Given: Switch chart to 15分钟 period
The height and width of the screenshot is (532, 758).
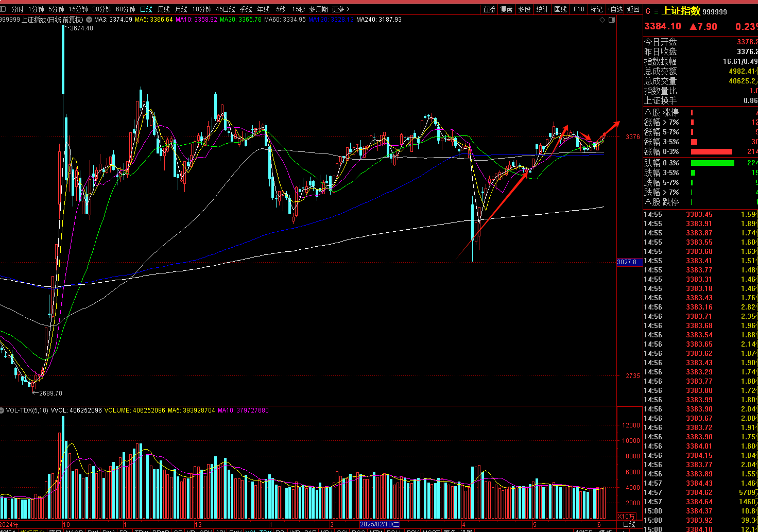Looking at the screenshot, I should pos(78,9).
